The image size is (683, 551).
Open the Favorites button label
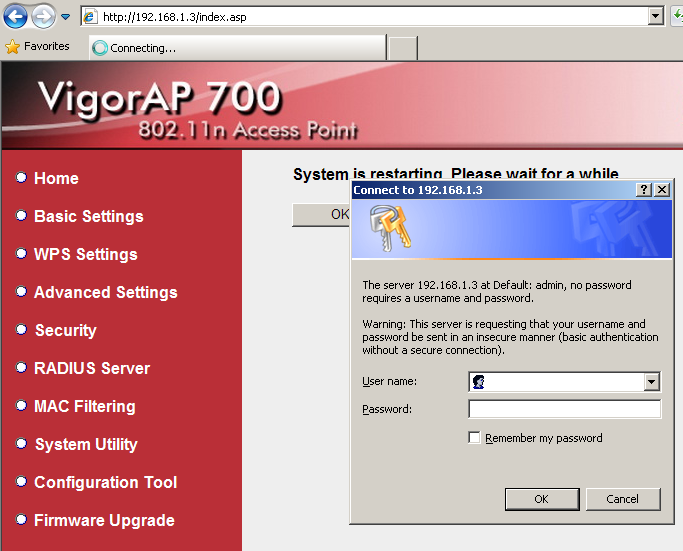(x=47, y=46)
